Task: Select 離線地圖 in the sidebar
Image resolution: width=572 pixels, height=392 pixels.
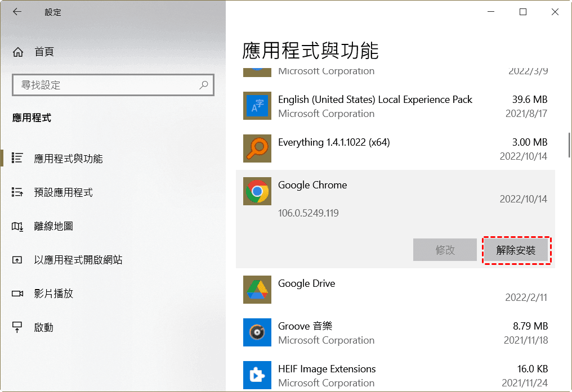Action: point(53,226)
